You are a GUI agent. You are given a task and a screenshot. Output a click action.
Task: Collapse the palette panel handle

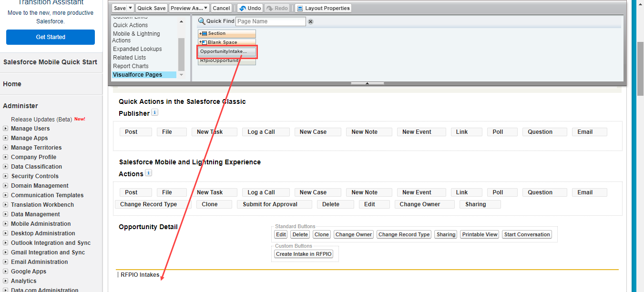367,83
